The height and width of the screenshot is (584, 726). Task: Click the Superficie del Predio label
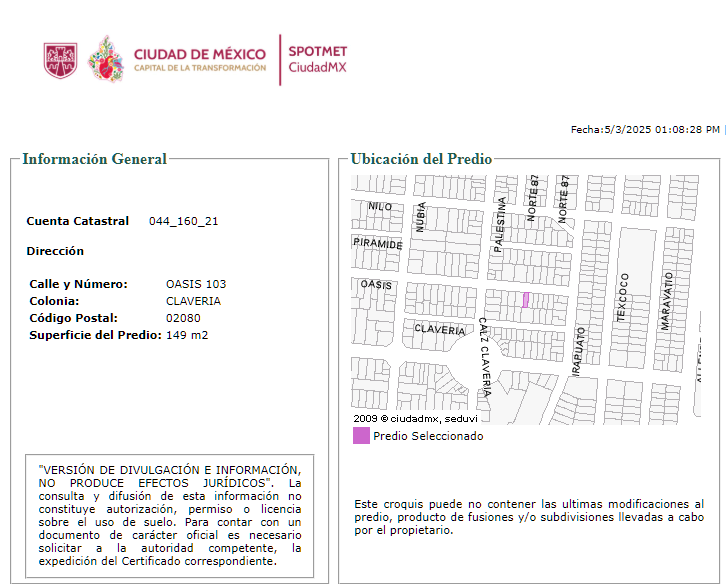[x=95, y=335]
